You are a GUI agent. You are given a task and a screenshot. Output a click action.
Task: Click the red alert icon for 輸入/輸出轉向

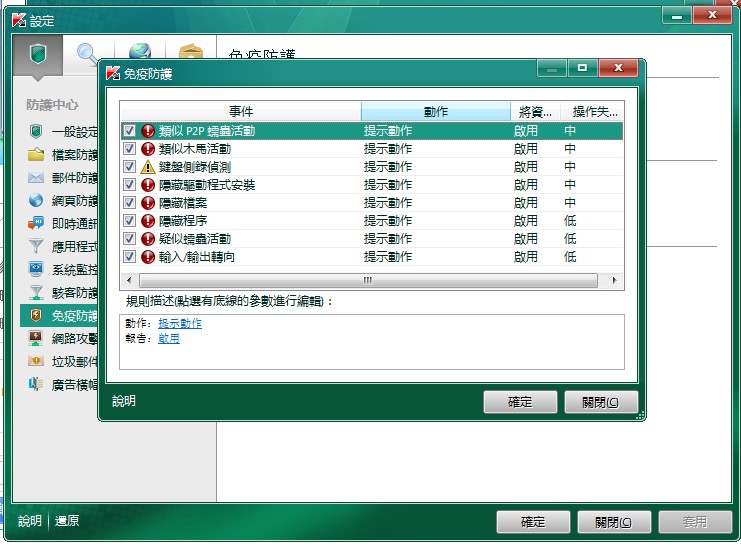(148, 257)
